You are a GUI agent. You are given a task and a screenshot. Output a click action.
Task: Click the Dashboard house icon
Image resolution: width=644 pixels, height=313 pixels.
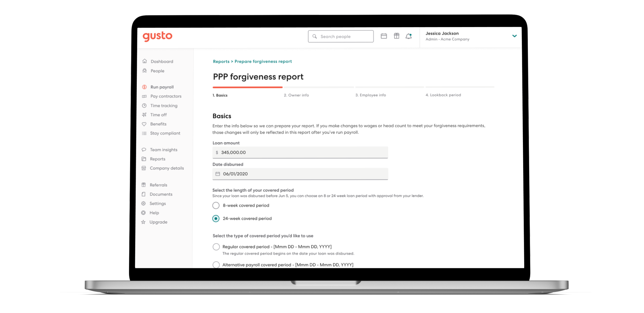145,61
